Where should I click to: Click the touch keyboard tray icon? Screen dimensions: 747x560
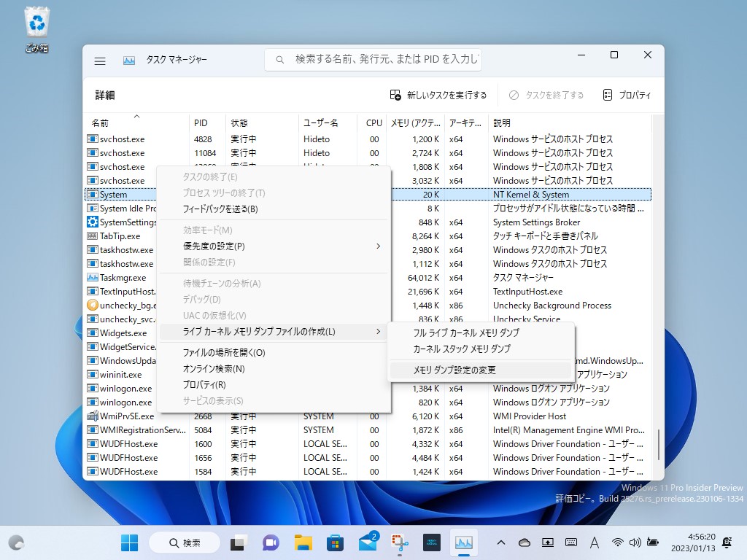[x=570, y=542]
